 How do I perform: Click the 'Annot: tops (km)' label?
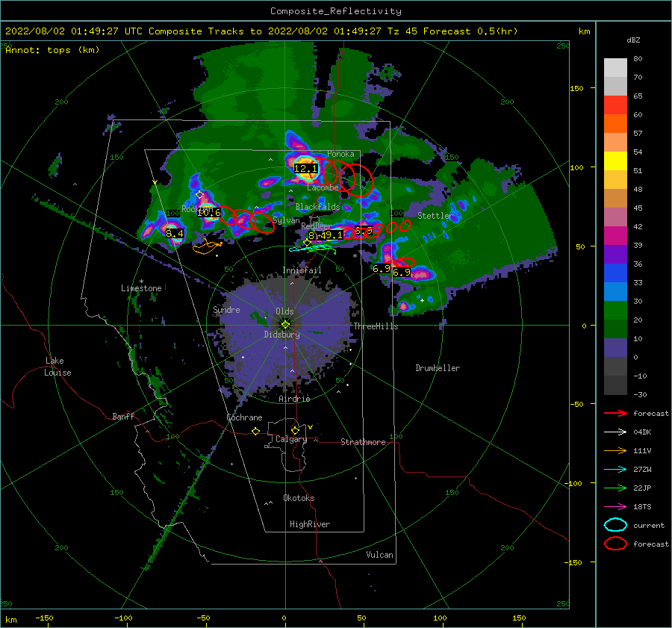[52, 50]
